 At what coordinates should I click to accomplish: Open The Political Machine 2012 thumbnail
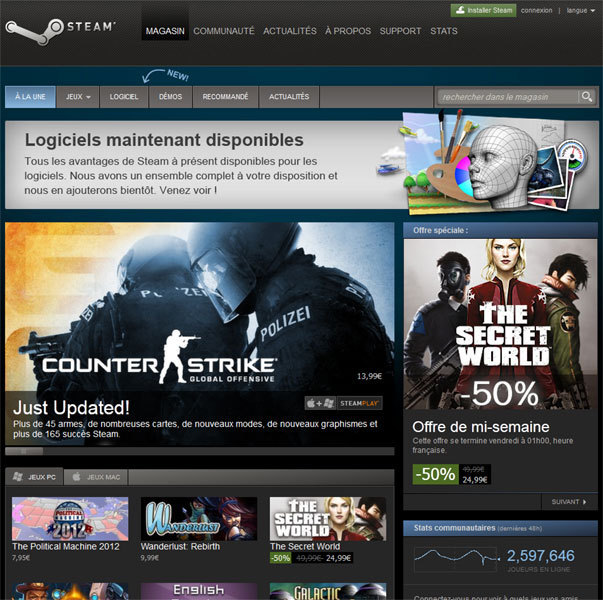click(x=70, y=518)
